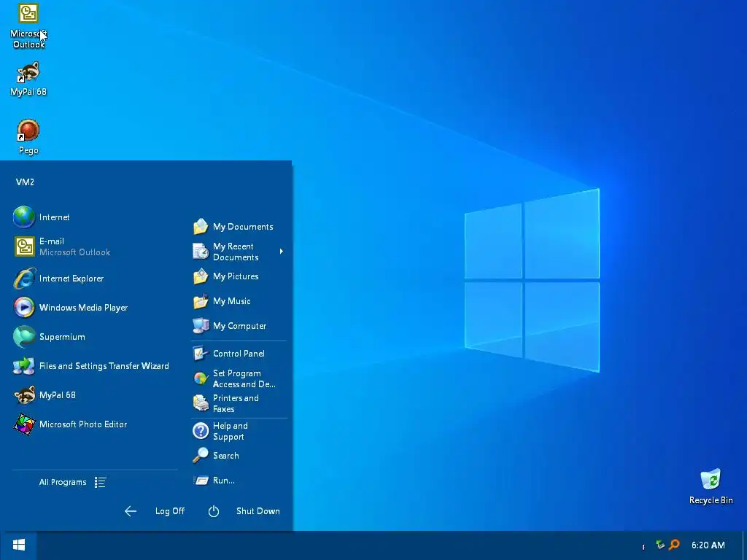Image resolution: width=747 pixels, height=560 pixels.
Task: Click the MyPal 68 raccoon icon in Start menu
Action: coord(24,395)
